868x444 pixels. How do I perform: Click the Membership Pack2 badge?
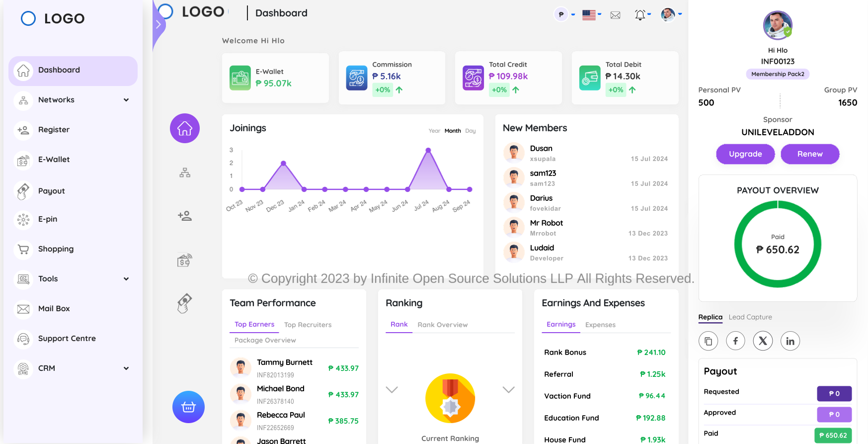(x=778, y=74)
